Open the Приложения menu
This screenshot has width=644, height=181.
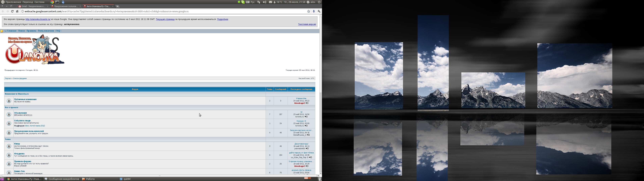click(13, 2)
